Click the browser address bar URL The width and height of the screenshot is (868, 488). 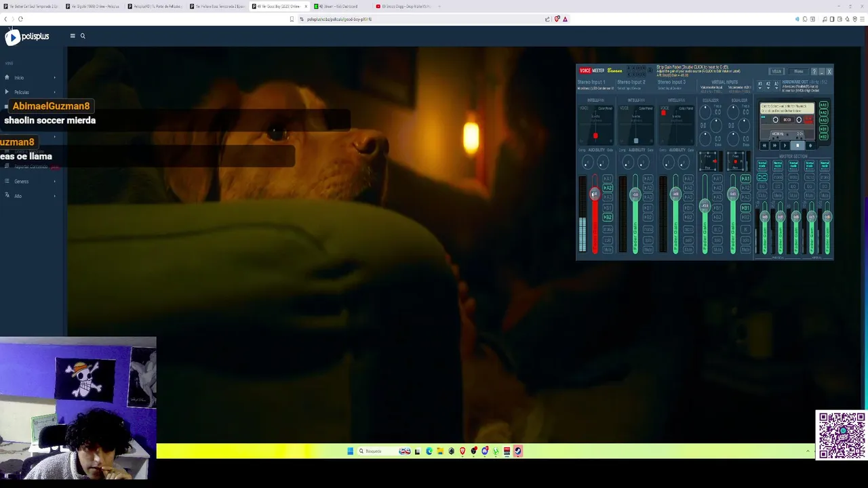coord(339,19)
